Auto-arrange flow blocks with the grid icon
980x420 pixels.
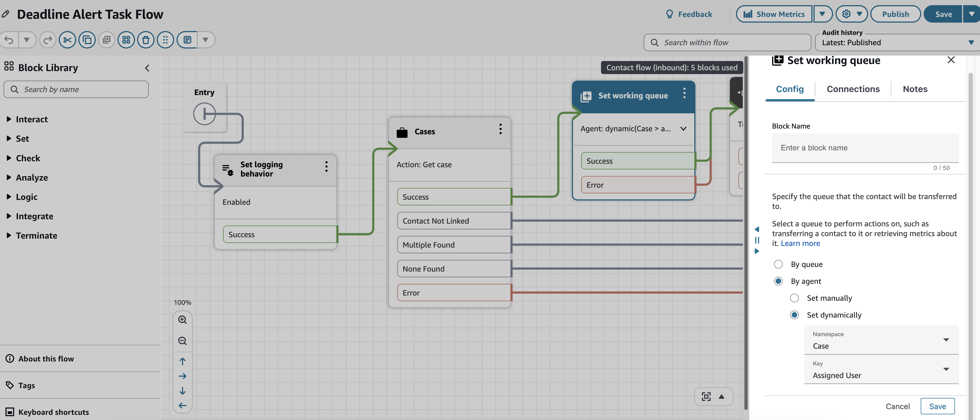pos(126,39)
